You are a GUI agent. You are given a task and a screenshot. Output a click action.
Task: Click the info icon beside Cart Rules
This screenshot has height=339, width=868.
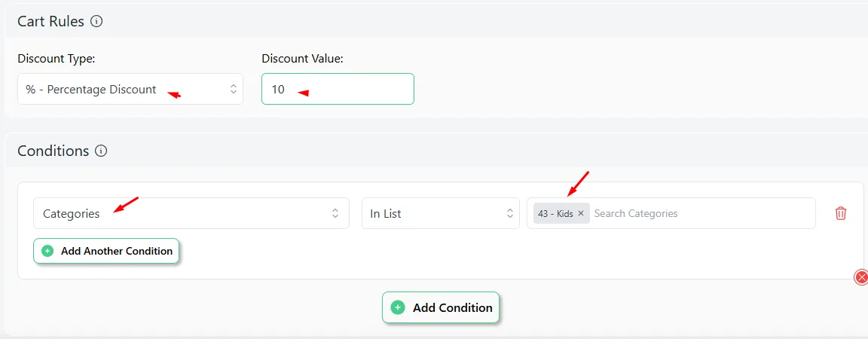(97, 22)
